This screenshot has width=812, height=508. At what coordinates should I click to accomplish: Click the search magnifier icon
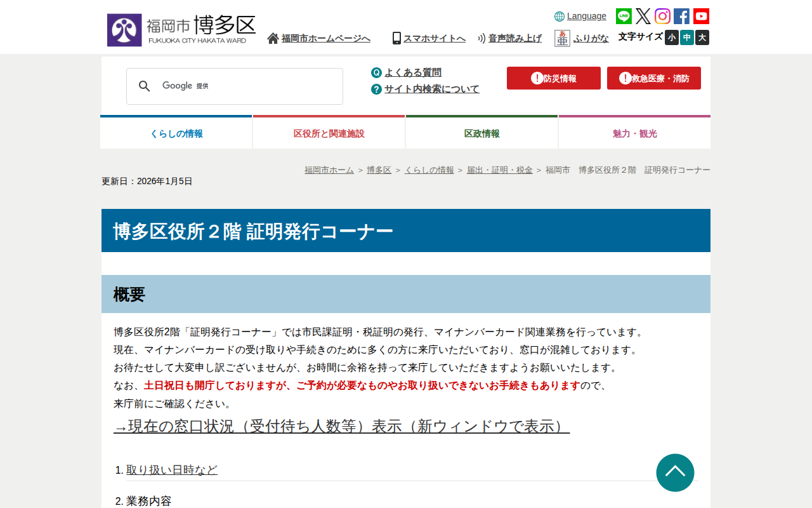pyautogui.click(x=145, y=86)
